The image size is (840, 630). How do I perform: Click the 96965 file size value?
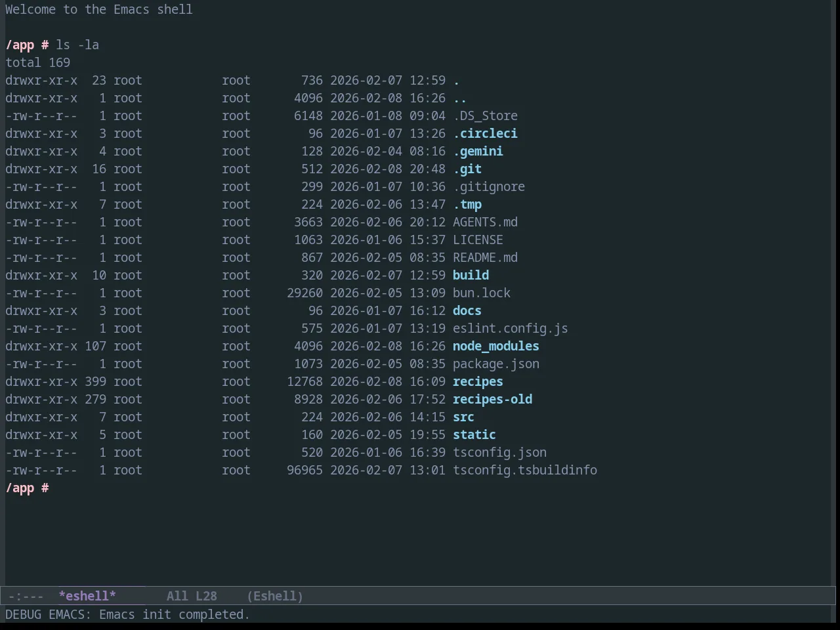click(304, 470)
